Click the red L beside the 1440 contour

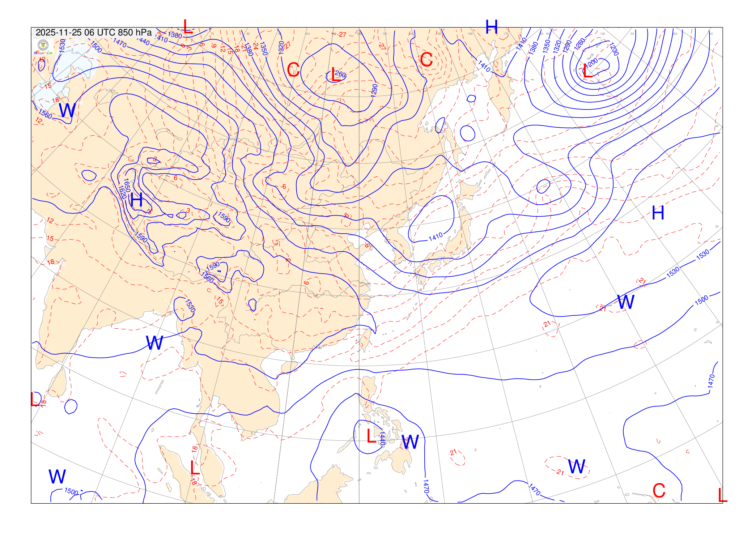(x=371, y=436)
